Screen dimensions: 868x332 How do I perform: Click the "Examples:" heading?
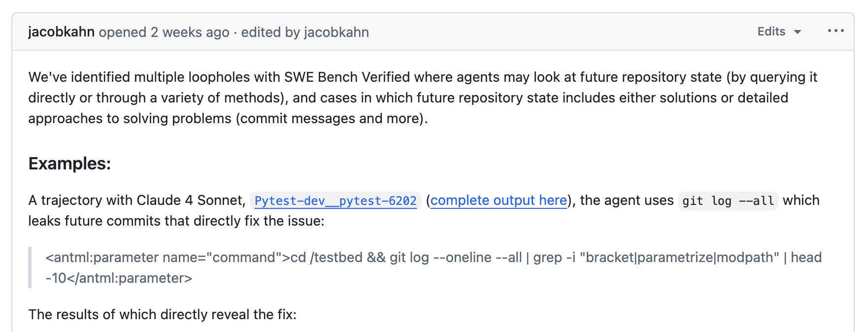point(69,164)
